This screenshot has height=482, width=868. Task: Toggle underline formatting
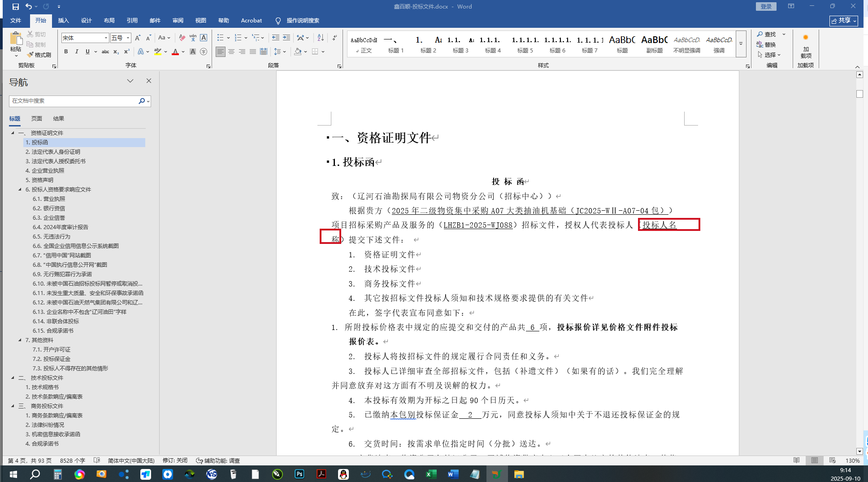pos(87,52)
